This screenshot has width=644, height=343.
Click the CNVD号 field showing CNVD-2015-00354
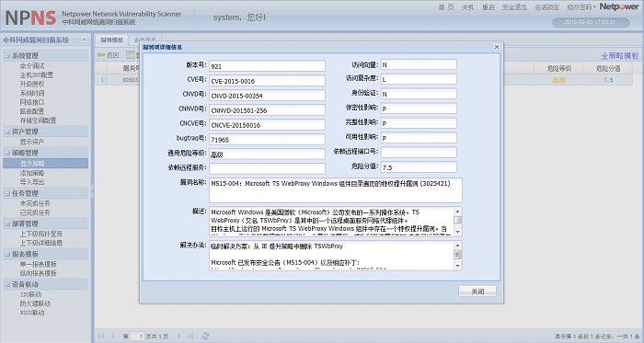267,96
